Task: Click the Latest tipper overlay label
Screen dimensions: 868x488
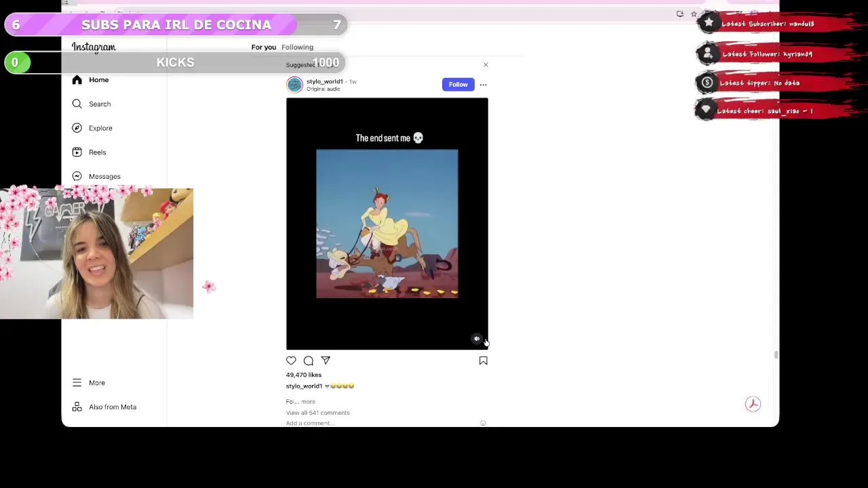Action: (759, 83)
